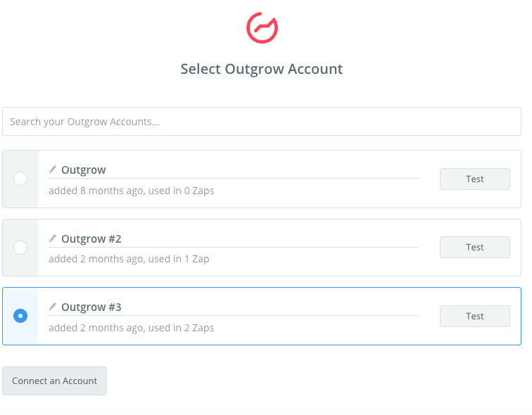
Task: Click pencil edit icon beside Outgrow #2
Action: click(x=53, y=238)
